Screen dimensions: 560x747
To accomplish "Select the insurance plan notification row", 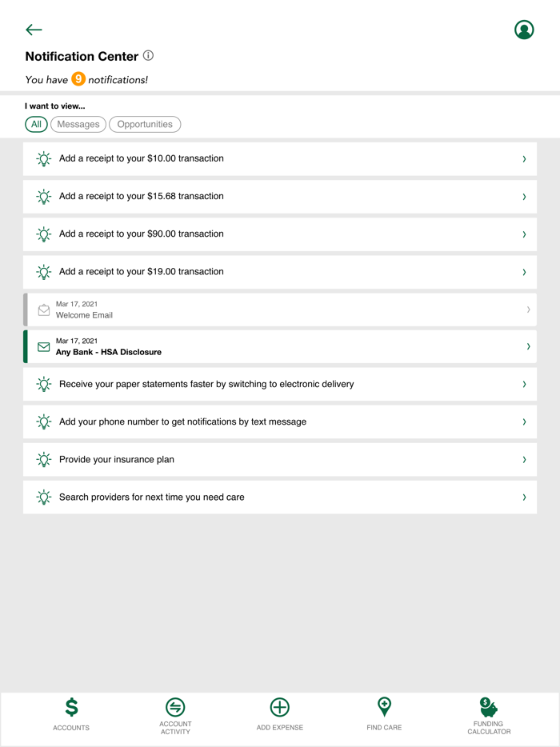I will (x=279, y=459).
